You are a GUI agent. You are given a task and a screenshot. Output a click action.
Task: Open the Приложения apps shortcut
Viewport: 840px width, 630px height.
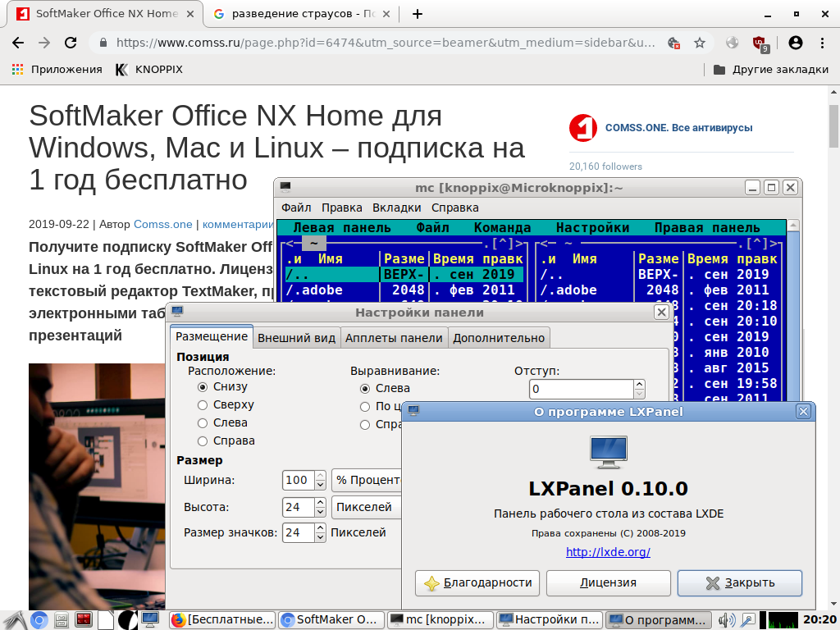coord(57,70)
